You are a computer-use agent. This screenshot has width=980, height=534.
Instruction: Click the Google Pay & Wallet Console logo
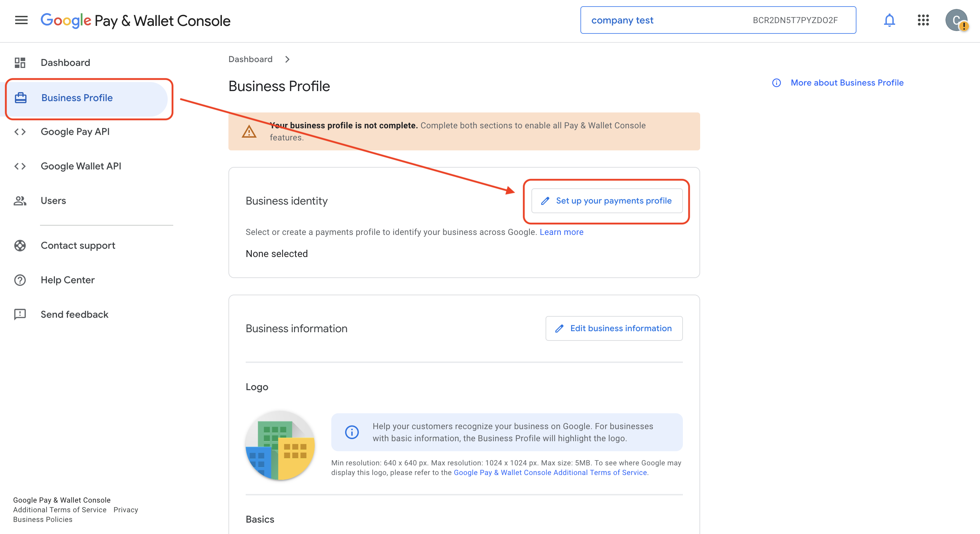[x=135, y=21]
